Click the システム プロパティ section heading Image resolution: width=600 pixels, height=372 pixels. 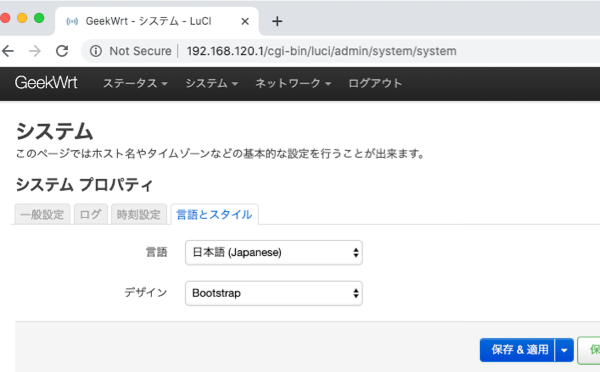(84, 185)
